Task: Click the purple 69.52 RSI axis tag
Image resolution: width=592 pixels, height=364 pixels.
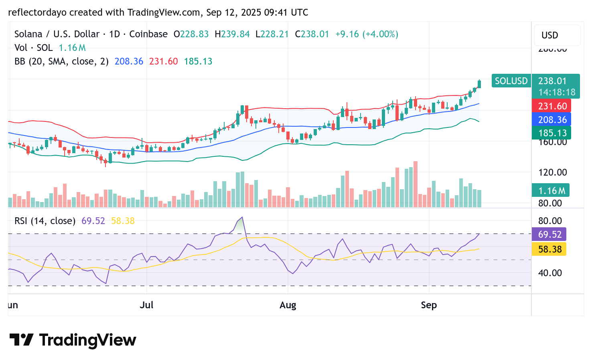Action: click(x=549, y=234)
